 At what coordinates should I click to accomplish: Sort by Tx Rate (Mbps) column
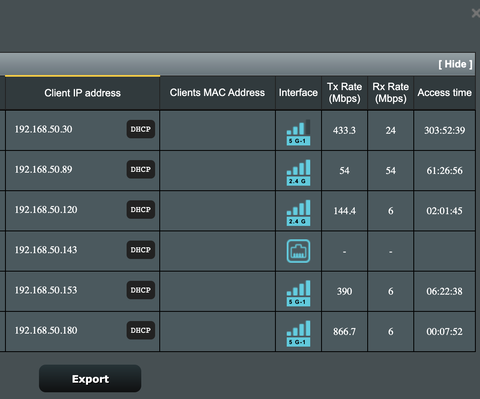[344, 93]
